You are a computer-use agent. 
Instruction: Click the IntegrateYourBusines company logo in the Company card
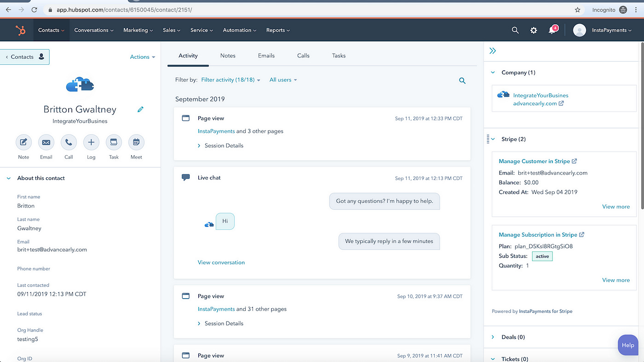(504, 95)
